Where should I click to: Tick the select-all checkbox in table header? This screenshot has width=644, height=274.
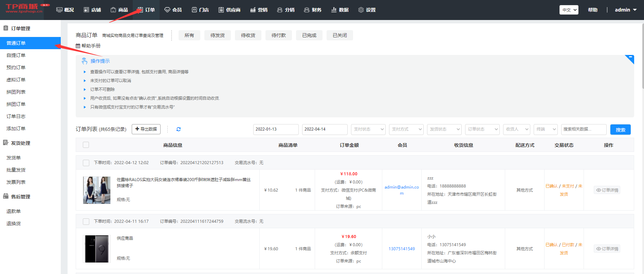[86, 145]
